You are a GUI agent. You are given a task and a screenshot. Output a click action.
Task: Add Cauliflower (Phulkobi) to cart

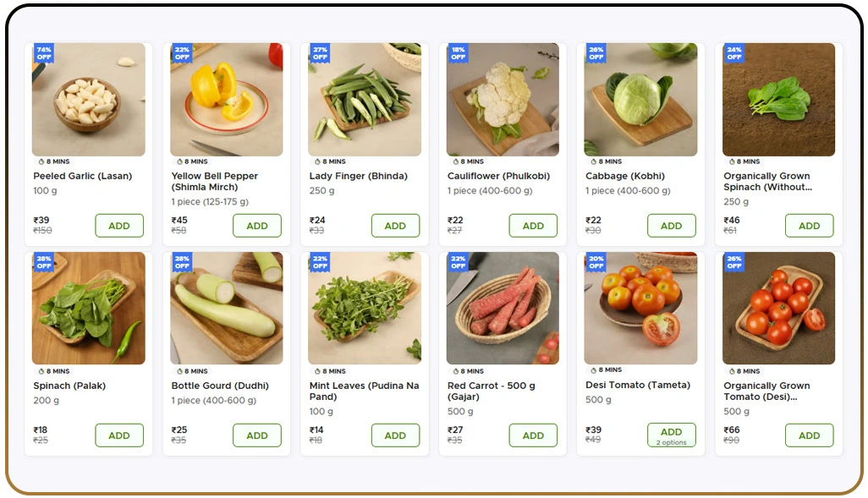click(533, 226)
